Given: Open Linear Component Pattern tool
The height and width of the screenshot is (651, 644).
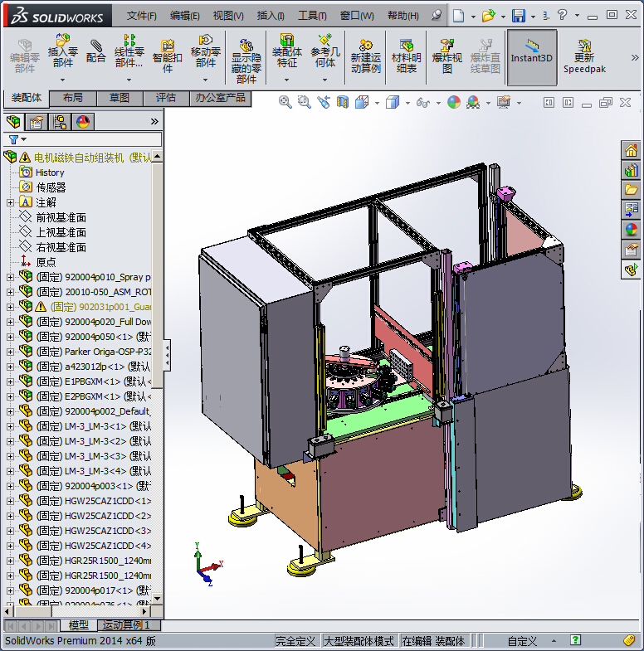Looking at the screenshot, I should click(x=129, y=51).
